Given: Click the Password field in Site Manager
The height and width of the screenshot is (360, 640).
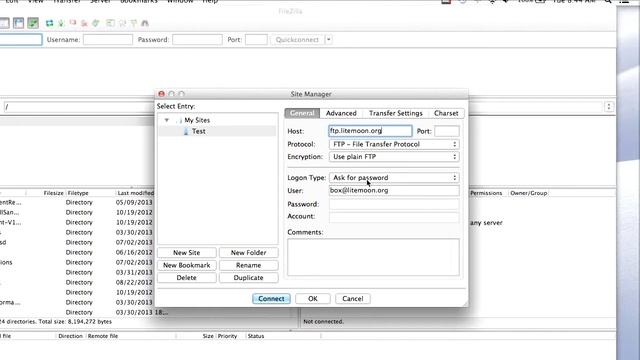Looking at the screenshot, I should 394,204.
